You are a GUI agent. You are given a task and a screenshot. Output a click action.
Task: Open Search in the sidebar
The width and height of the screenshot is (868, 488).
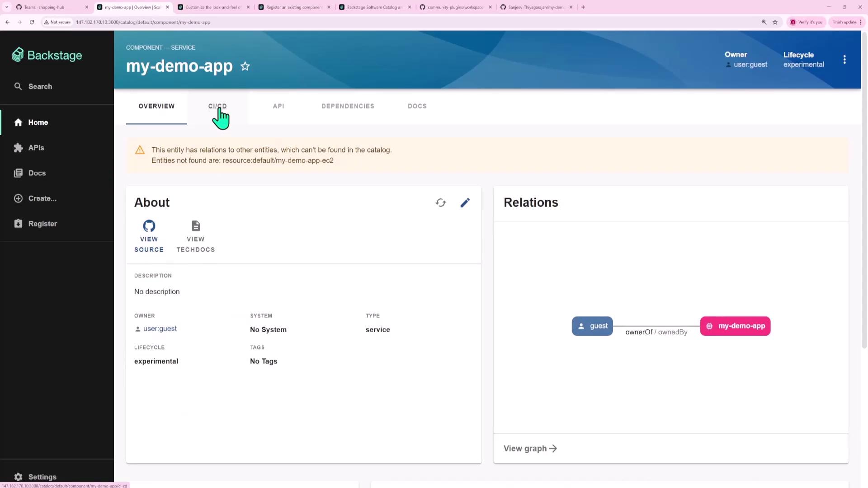click(40, 86)
